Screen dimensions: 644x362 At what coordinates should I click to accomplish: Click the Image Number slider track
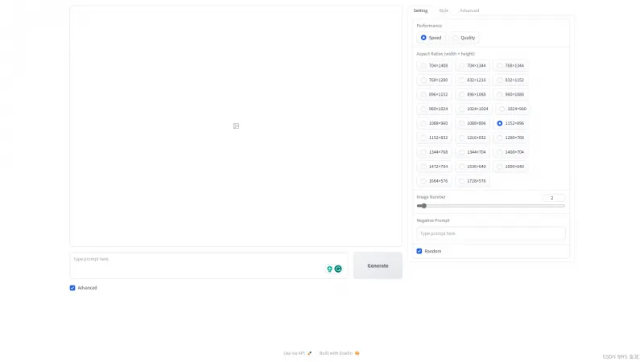[491, 206]
